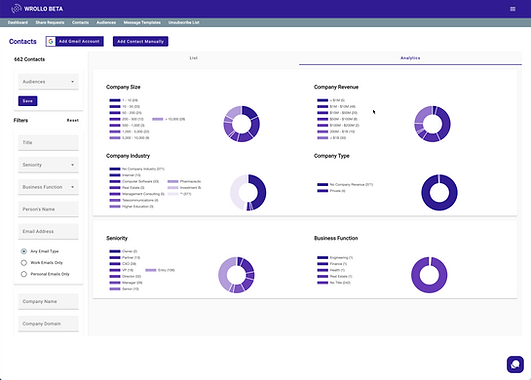The width and height of the screenshot is (531, 380).
Task: Open the Business Function filter dropdown
Action: [x=48, y=187]
